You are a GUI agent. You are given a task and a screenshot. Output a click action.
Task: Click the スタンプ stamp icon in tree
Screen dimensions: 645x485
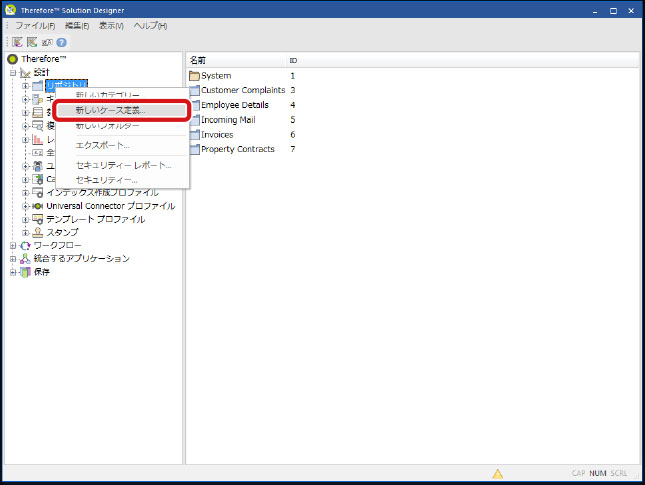tap(38, 232)
